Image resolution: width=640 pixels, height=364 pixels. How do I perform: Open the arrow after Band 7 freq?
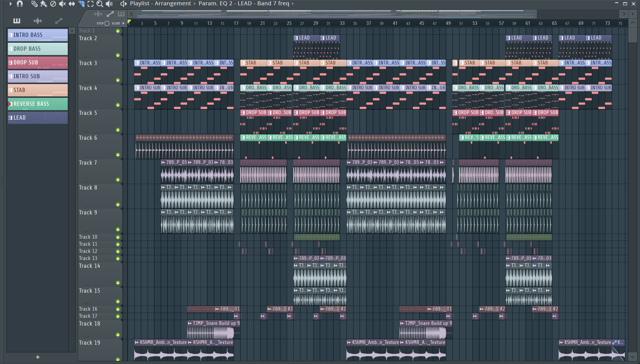[293, 4]
